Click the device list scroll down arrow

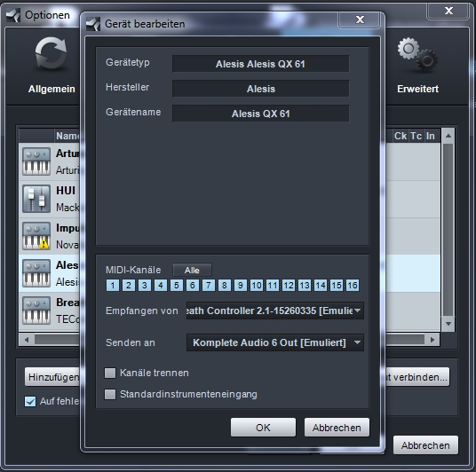448,324
